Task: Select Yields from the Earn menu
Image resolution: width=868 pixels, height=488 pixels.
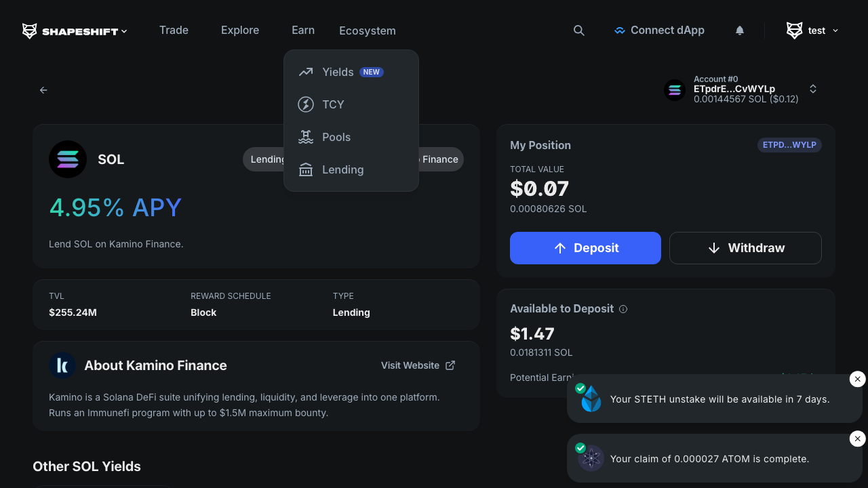Action: (x=338, y=72)
